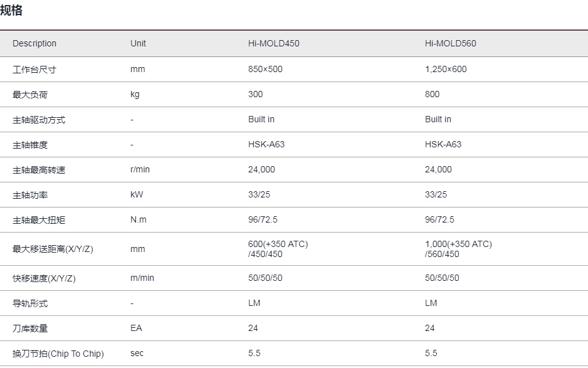Select the 主轴最高转速 row label
This screenshot has width=588, height=368.
coord(39,170)
